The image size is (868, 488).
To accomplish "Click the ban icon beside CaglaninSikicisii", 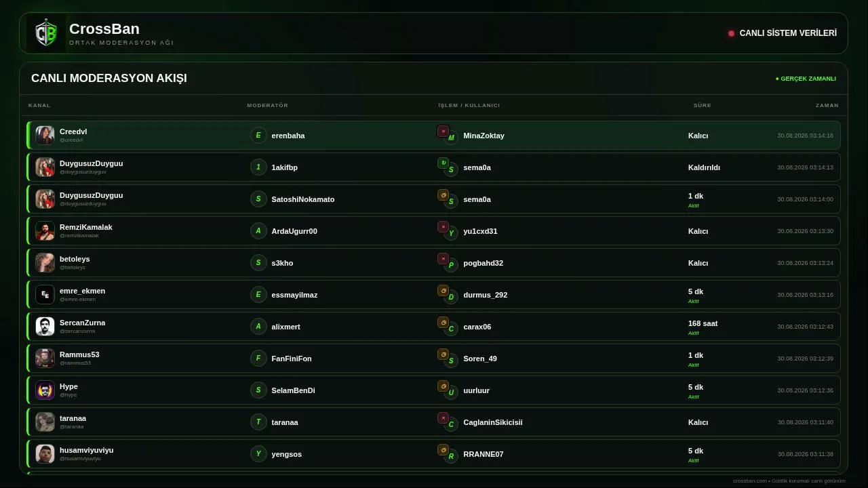I will 443,418.
